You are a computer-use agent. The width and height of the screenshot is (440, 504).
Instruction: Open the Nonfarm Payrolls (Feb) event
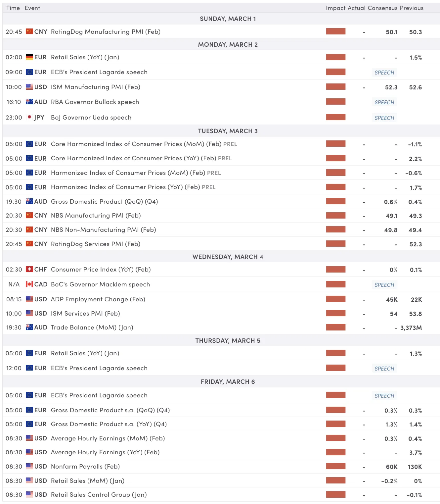coord(85,466)
